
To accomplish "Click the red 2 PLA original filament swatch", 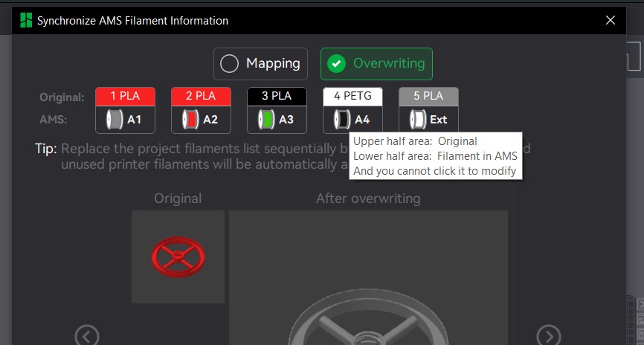I will pyautogui.click(x=201, y=96).
